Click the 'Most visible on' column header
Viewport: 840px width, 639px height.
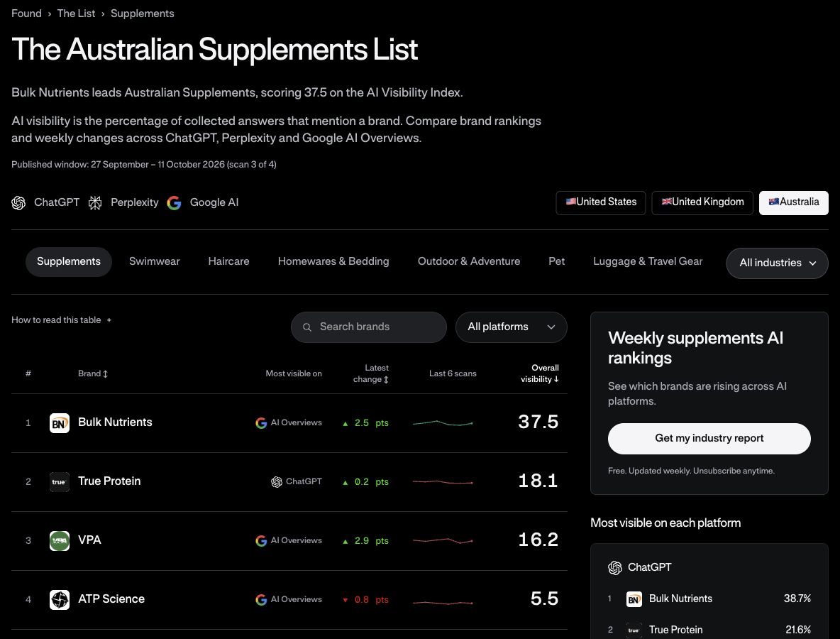[294, 373]
